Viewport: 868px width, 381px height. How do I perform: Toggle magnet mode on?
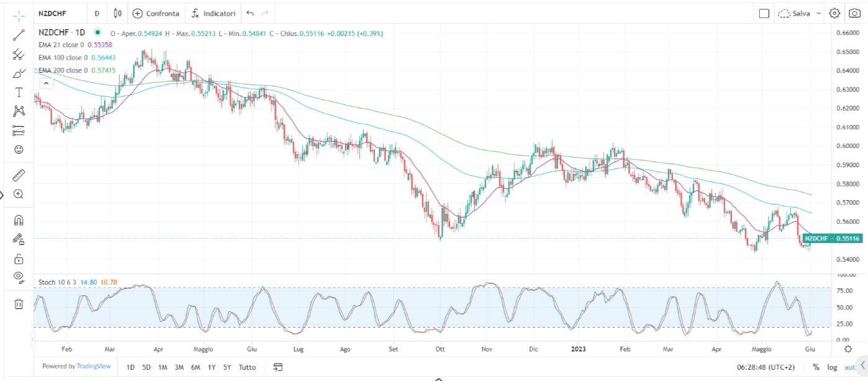[x=19, y=220]
